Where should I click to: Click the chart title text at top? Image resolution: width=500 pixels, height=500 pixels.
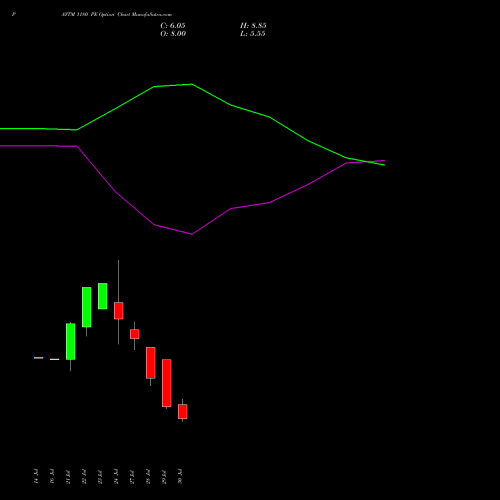coord(117,14)
